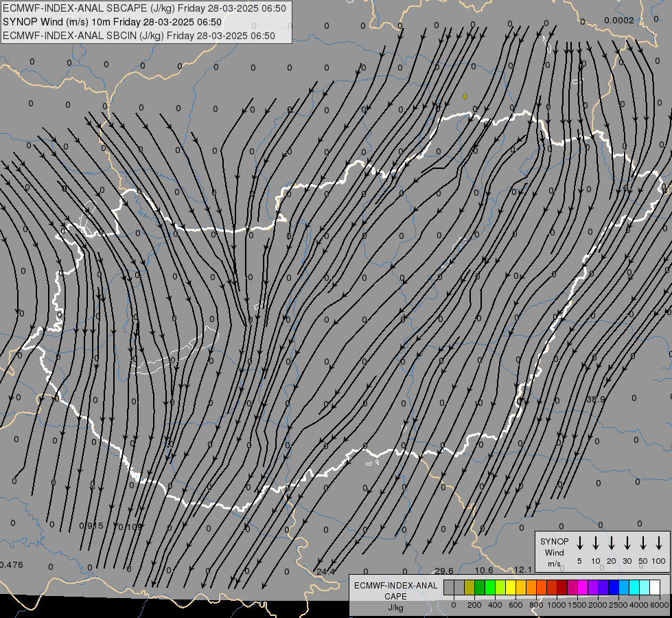Click the 38.9 value on the map
The width and height of the screenshot is (672, 618).
[596, 399]
